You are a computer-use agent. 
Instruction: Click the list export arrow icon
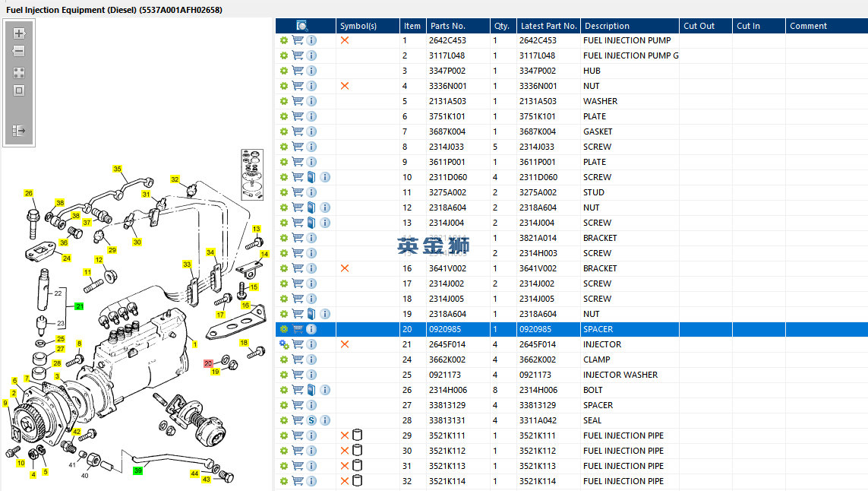pyautogui.click(x=19, y=131)
